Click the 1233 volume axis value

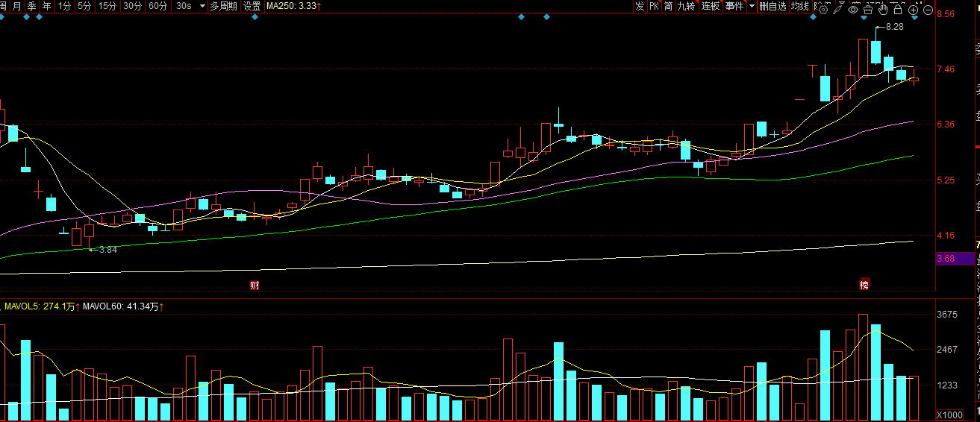click(x=947, y=385)
